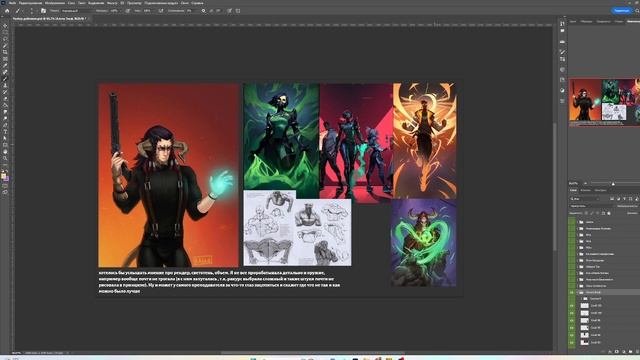Swap foreground and background colors
This screenshot has width=640, height=360.
pyautogui.click(x=7, y=170)
